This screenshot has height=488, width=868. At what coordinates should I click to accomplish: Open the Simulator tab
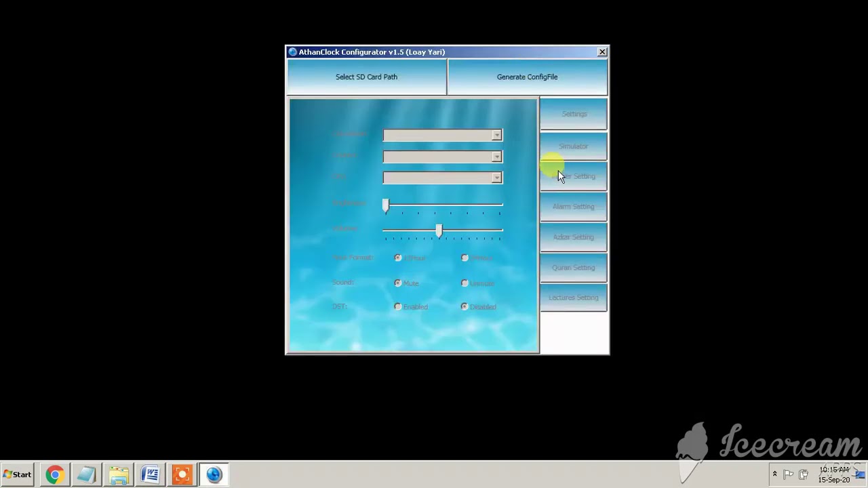tap(574, 146)
